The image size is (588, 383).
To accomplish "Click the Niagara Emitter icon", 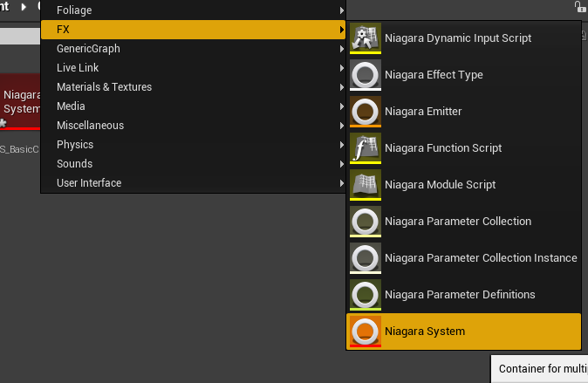I will (x=366, y=112).
